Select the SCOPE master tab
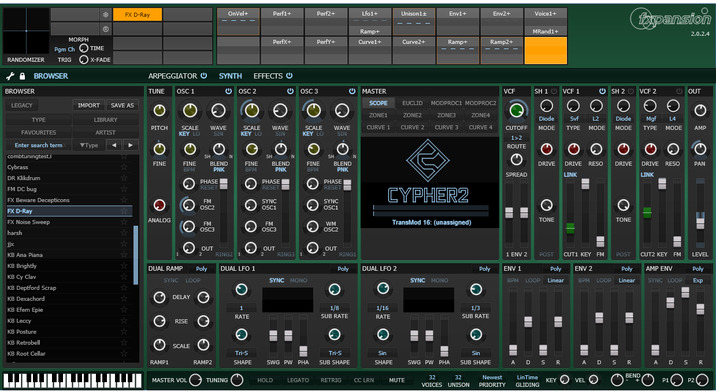Viewport: 716px width, 392px height. pos(378,103)
